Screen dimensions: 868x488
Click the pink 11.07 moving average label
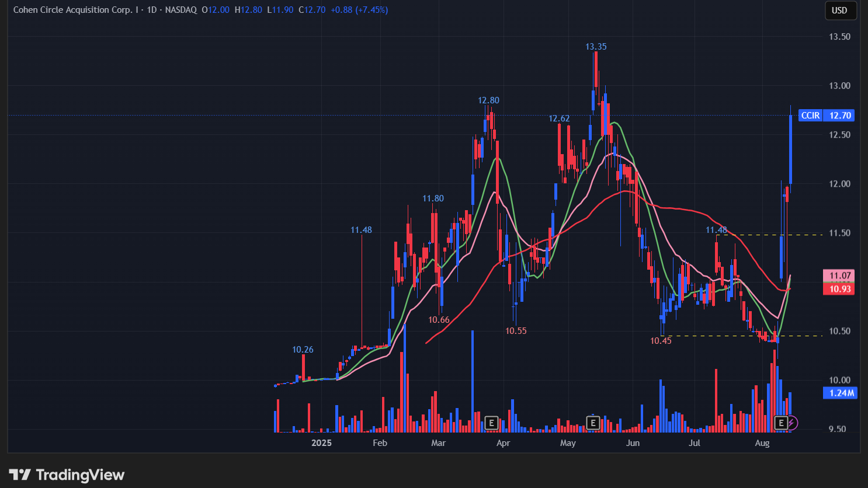839,276
